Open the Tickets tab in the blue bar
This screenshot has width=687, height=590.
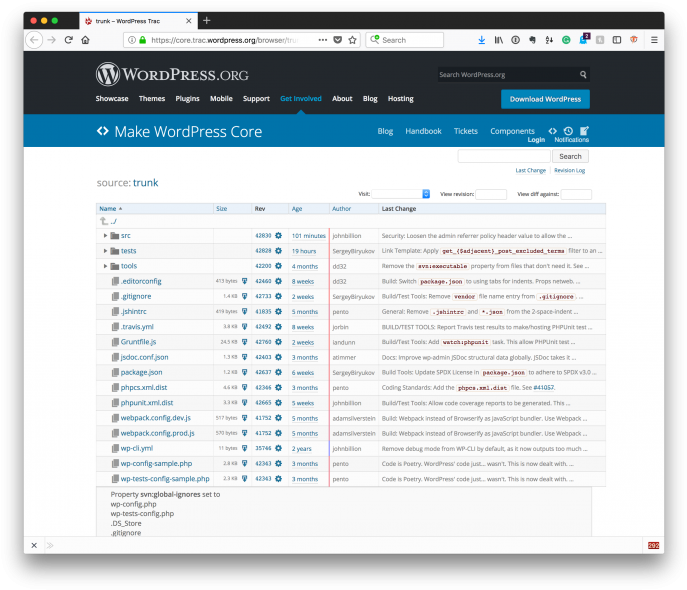(x=466, y=131)
